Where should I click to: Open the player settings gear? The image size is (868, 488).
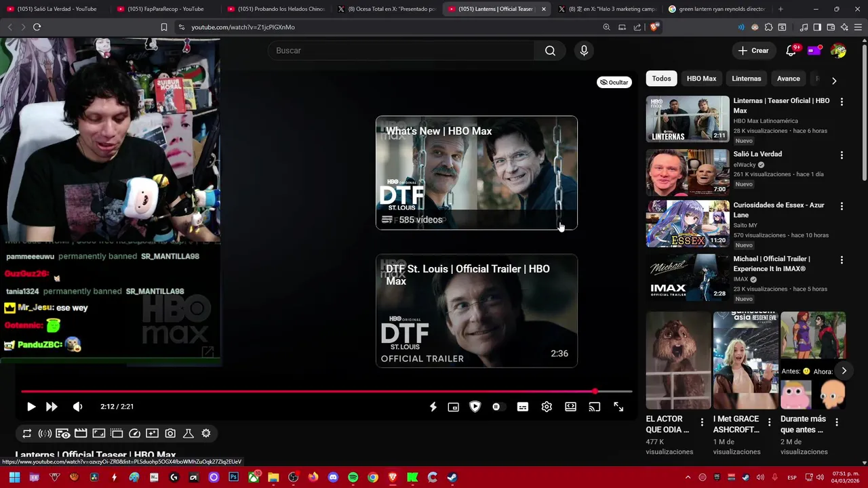(547, 407)
